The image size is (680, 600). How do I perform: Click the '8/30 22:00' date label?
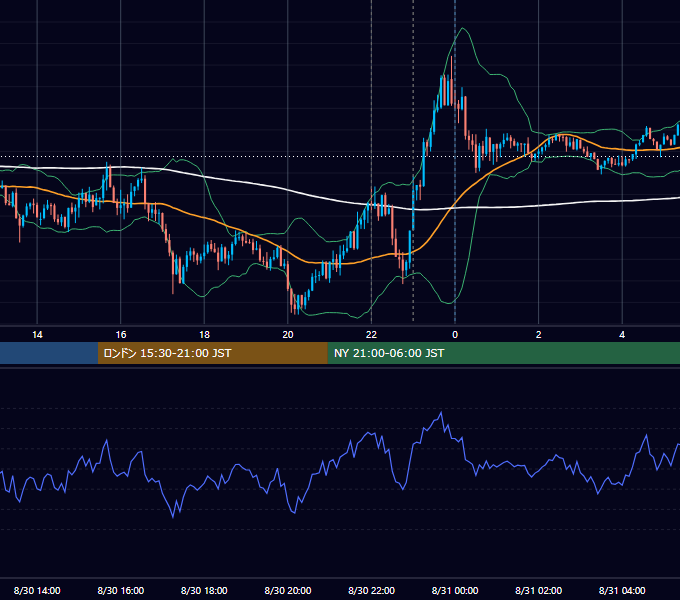point(372,590)
